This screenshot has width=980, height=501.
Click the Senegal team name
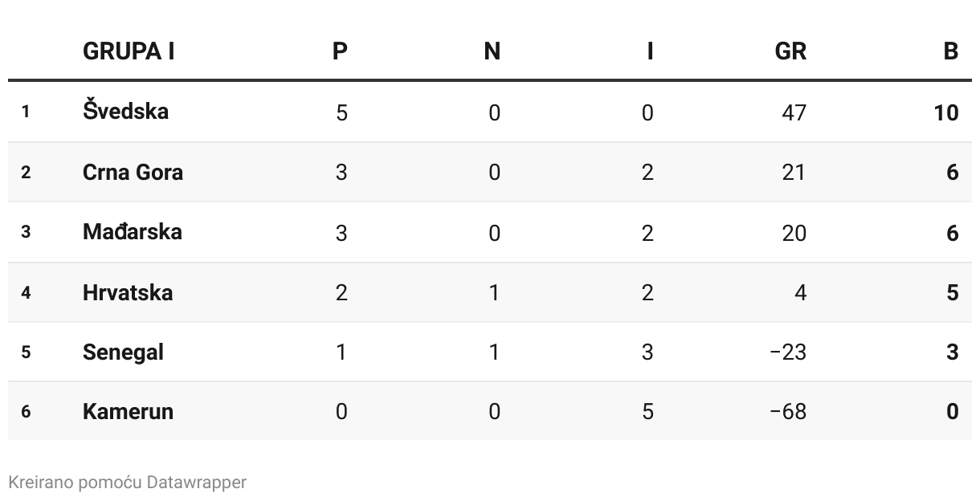(x=123, y=352)
